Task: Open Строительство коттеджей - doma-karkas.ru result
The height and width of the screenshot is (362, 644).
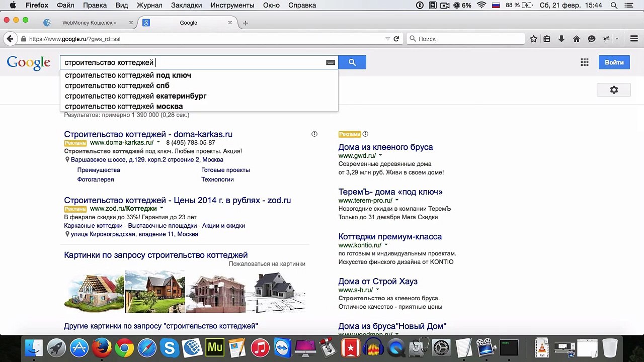Action: pyautogui.click(x=148, y=134)
